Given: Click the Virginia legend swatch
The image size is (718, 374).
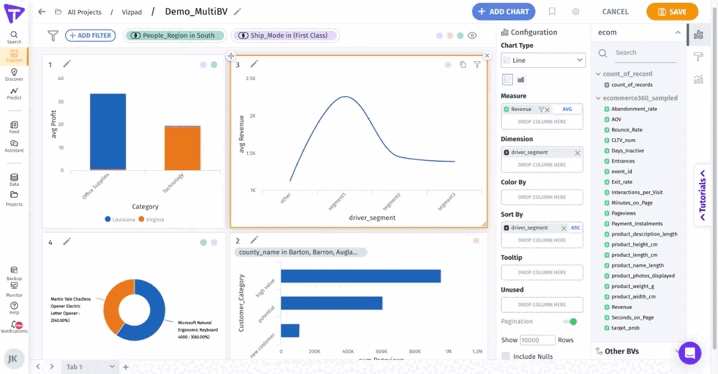Looking at the screenshot, I should (141, 219).
